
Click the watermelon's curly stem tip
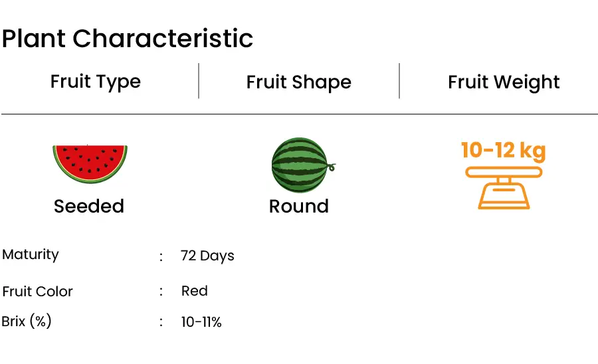pos(332,167)
